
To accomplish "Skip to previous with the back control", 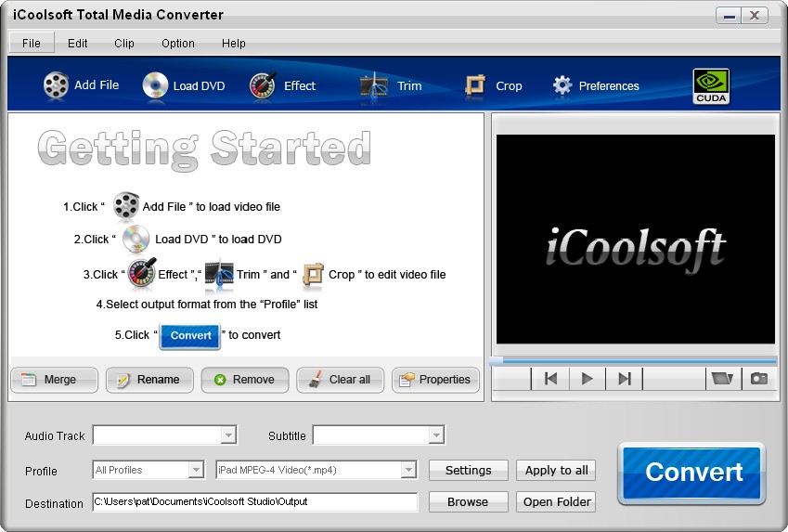I will tap(550, 378).
